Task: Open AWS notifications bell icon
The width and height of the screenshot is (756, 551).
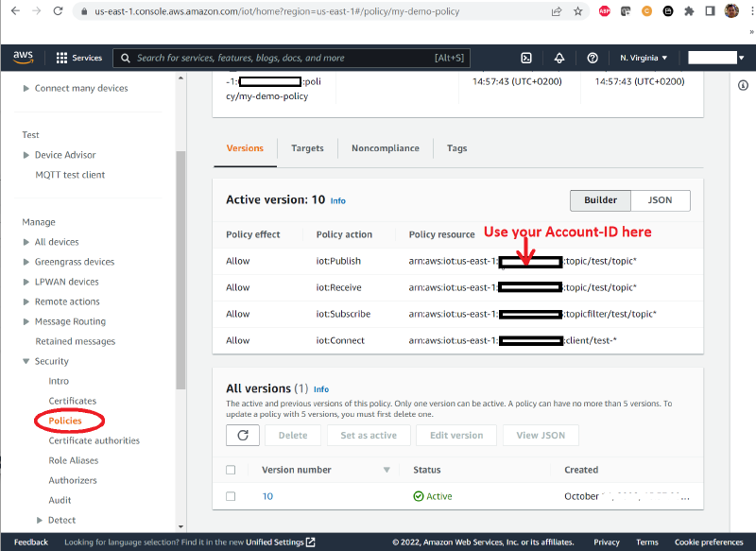Action: (x=559, y=58)
